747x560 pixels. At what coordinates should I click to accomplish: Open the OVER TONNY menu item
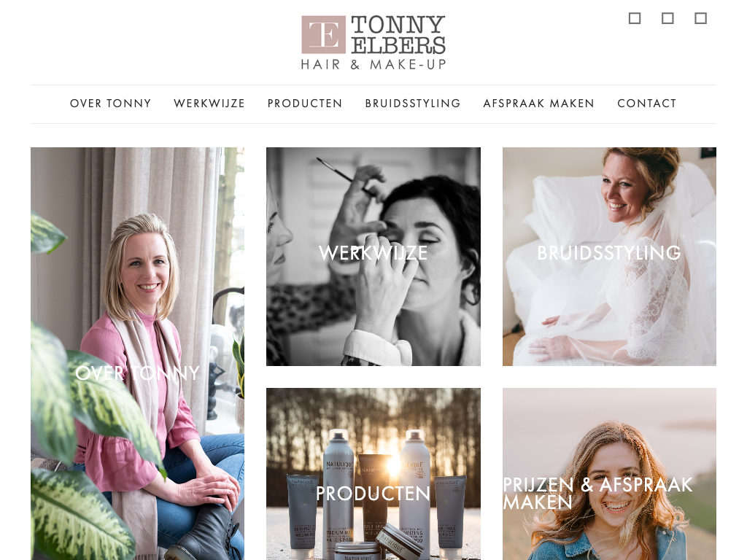[111, 104]
